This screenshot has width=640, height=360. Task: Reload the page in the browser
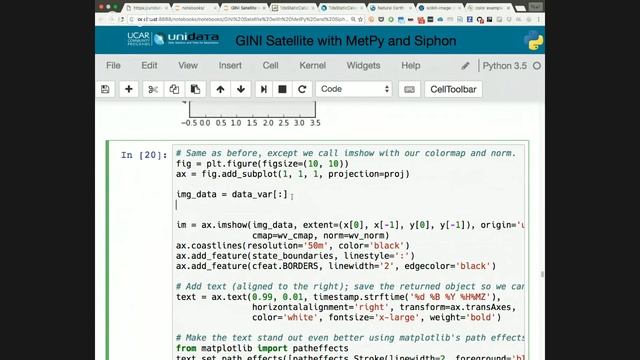[x=121, y=19]
